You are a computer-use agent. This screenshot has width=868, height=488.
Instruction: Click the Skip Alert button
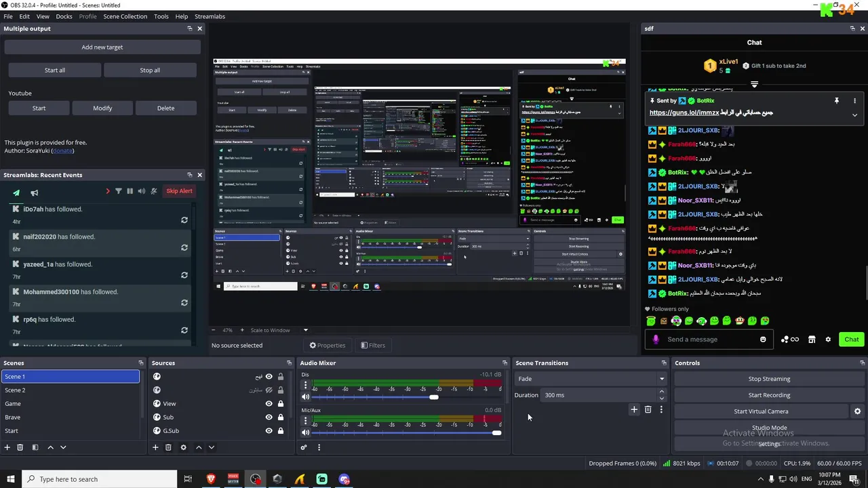[x=180, y=191]
